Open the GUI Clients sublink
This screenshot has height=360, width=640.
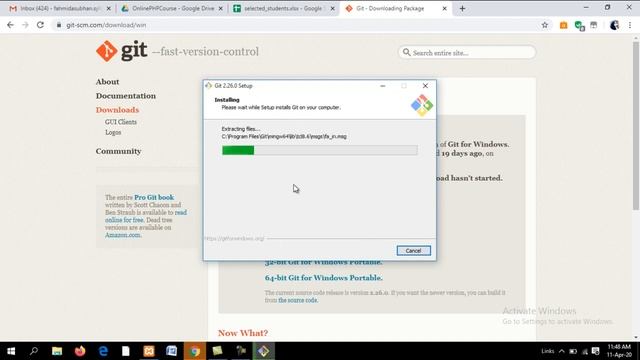point(121,122)
